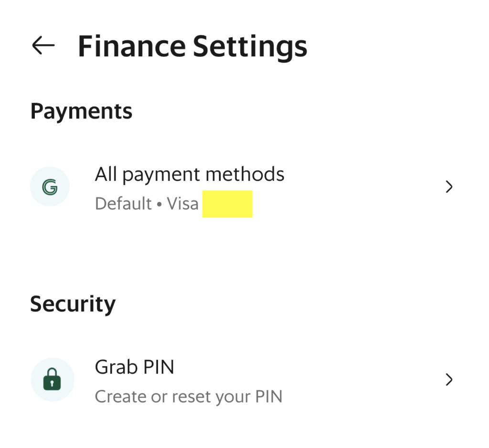
Task: Tap the word PIN in Grab PIN
Action: pos(159,367)
